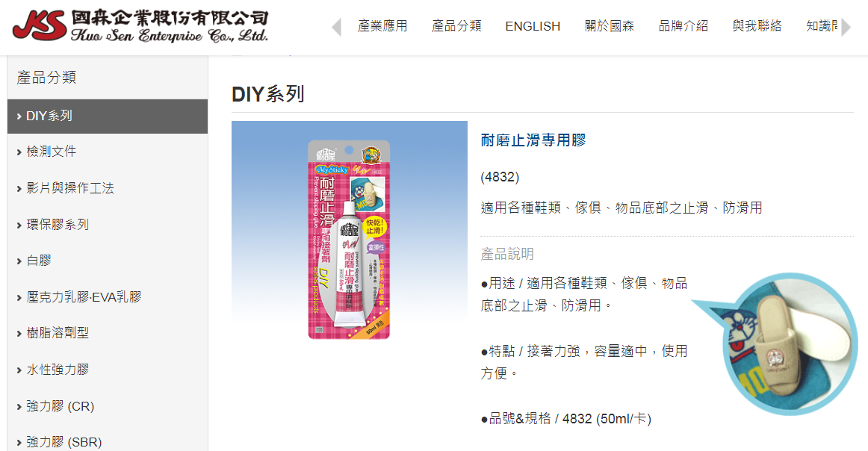Open the 產品分類 navigation menu

coord(456,26)
